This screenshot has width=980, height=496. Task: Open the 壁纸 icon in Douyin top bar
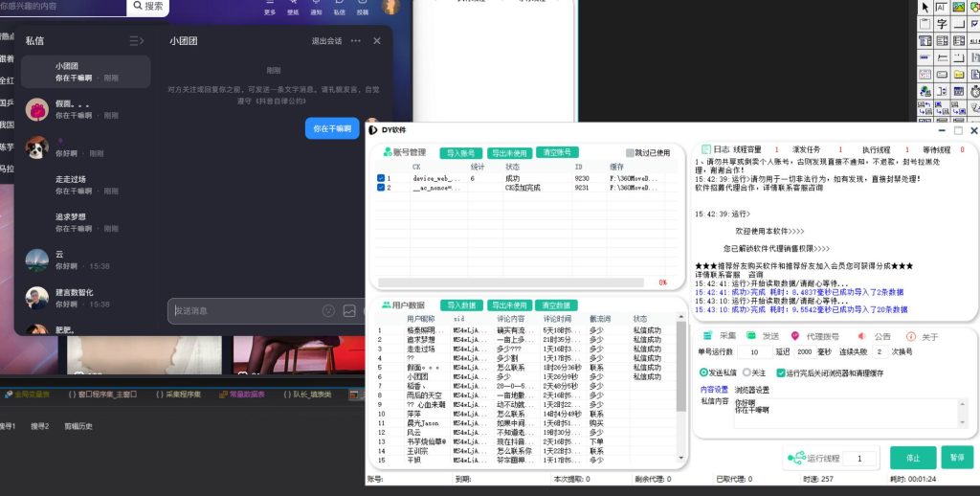[x=293, y=7]
